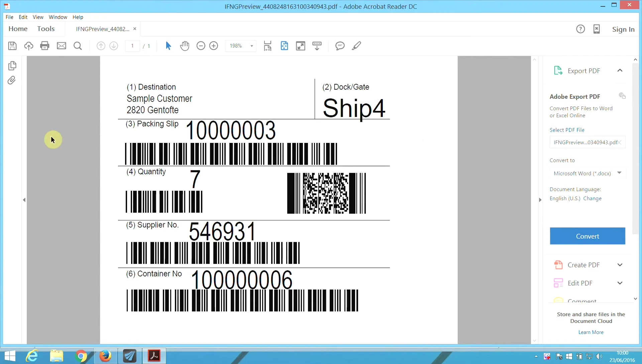Select the Highlight text pen tool
Image resolution: width=642 pixels, height=364 pixels.
356,46
